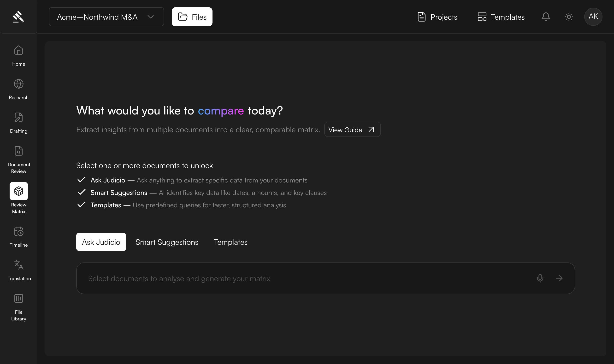Select the Ask Judicio tab
Image resolution: width=614 pixels, height=364 pixels.
click(101, 242)
